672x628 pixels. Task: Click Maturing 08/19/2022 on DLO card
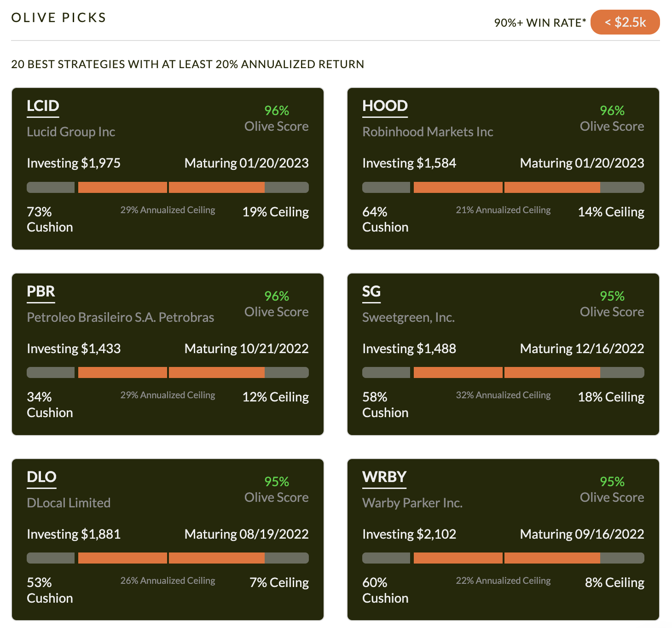click(x=247, y=535)
